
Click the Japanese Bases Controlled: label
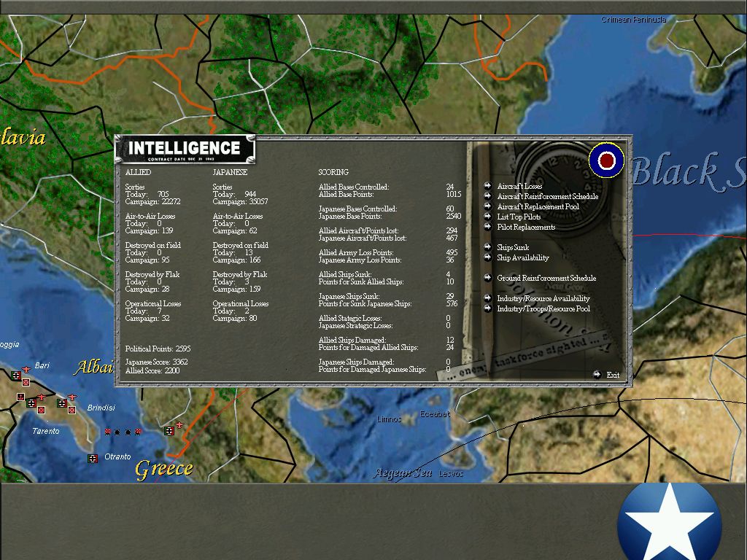[x=357, y=209]
